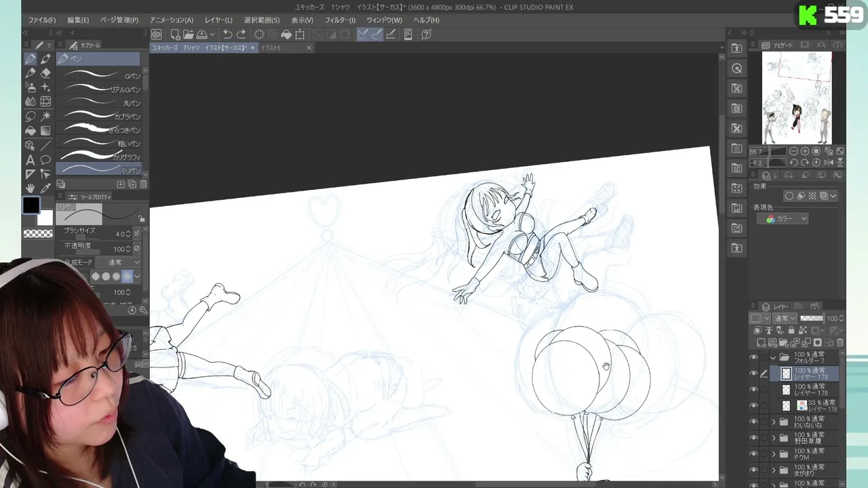Screen dimensions: 868x488
Task: Collapse the フォルダー 7 folder
Action: click(773, 357)
